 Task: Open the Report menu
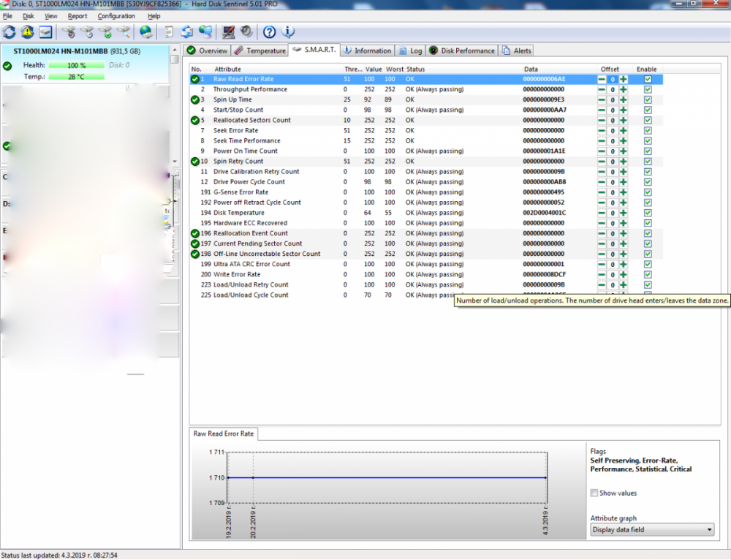pos(77,16)
